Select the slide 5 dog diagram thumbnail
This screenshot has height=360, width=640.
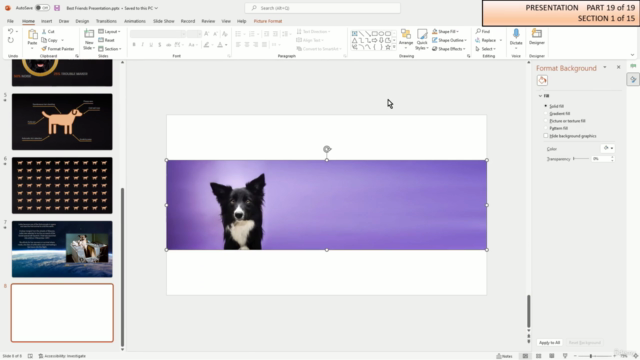62,122
